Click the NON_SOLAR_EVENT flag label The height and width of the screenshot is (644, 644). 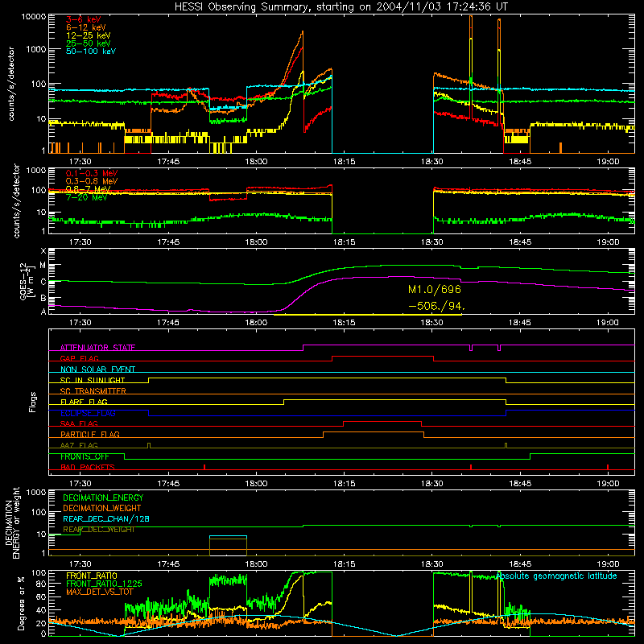(97, 369)
